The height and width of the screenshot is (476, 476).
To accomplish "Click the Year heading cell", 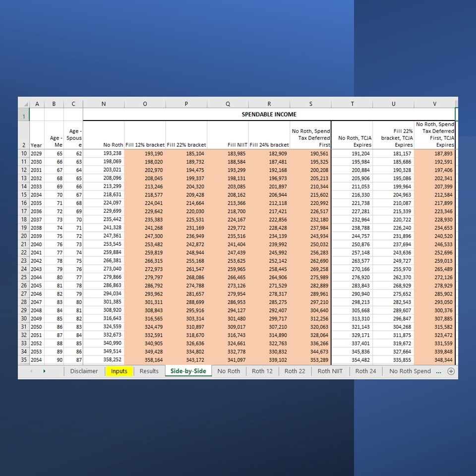I will pos(37,135).
